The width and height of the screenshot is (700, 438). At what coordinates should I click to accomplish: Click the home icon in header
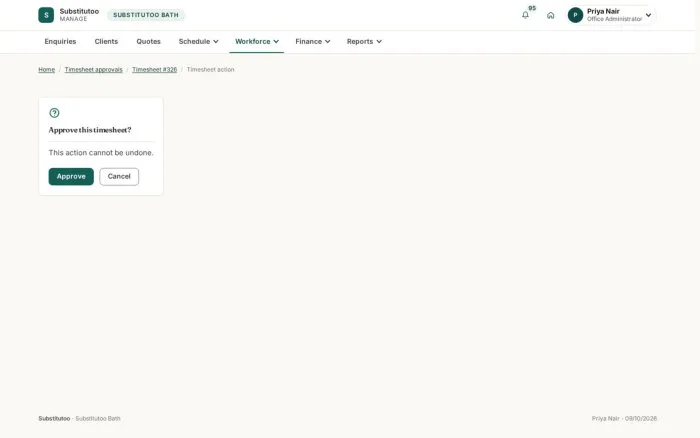click(550, 15)
